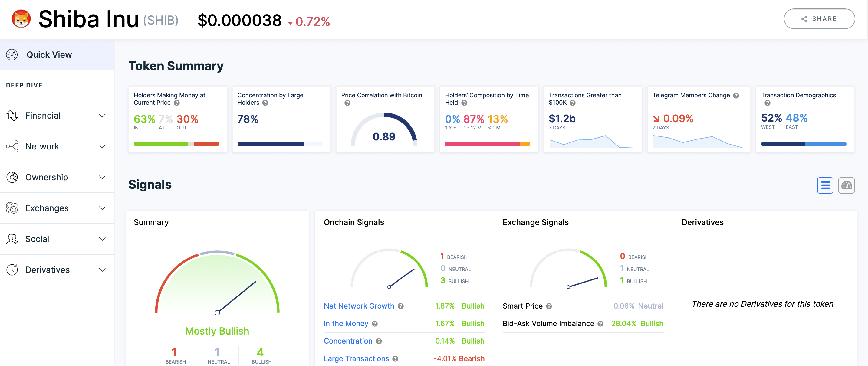The width and height of the screenshot is (868, 366).
Task: Open help icon beside Net Network Growth
Action: [x=401, y=306]
